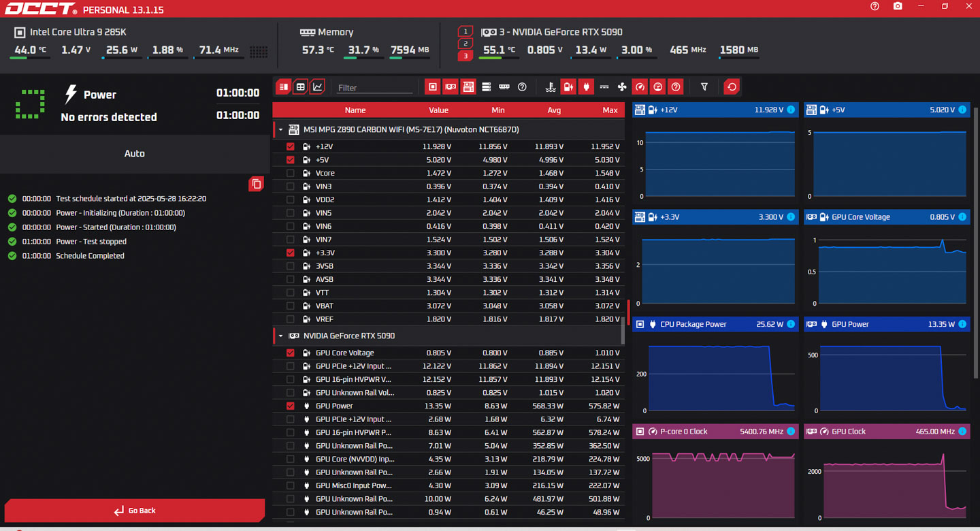Uncheck the +3.3V sensor checkbox
980x531 pixels.
tap(291, 253)
